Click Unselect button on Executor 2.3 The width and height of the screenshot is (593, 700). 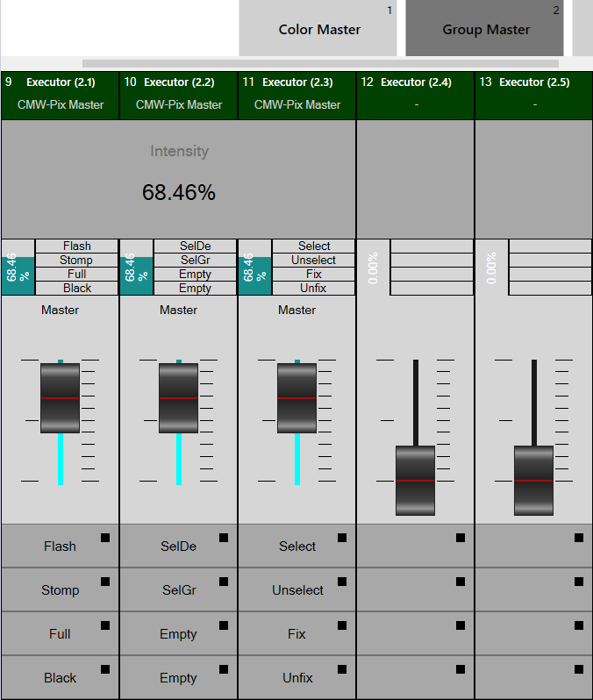click(x=296, y=589)
